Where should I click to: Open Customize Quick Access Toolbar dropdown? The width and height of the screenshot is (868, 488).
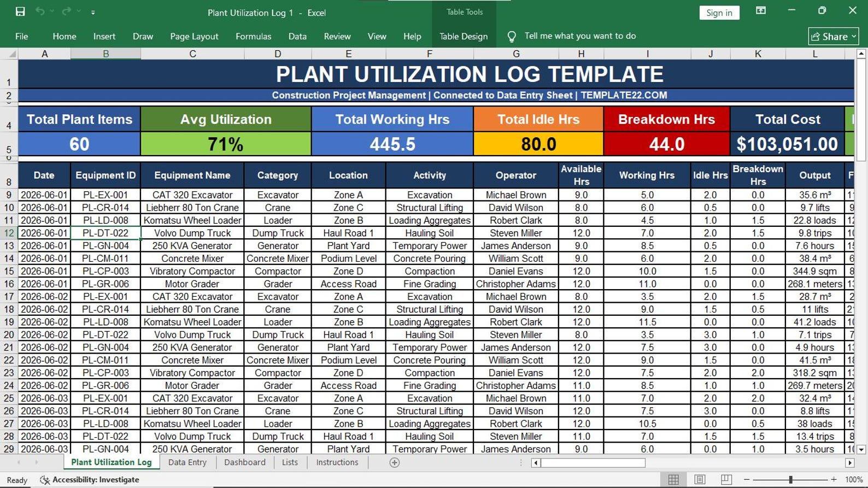tap(93, 12)
